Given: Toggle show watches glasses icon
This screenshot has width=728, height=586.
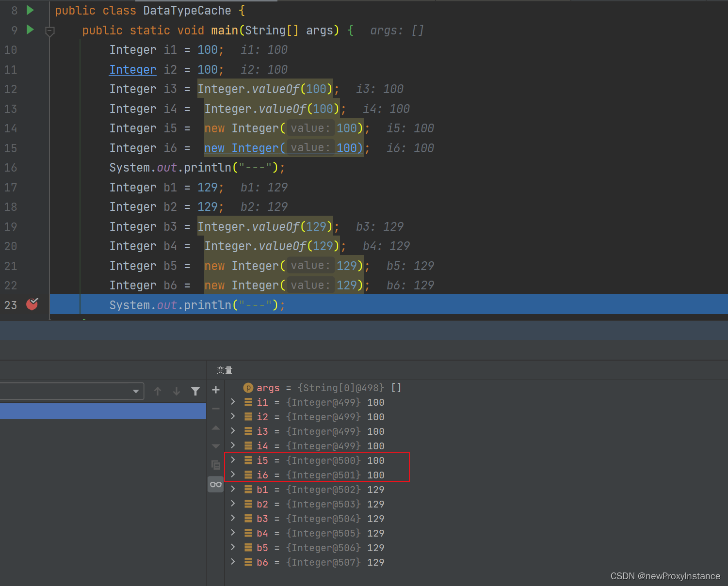Looking at the screenshot, I should [x=216, y=484].
